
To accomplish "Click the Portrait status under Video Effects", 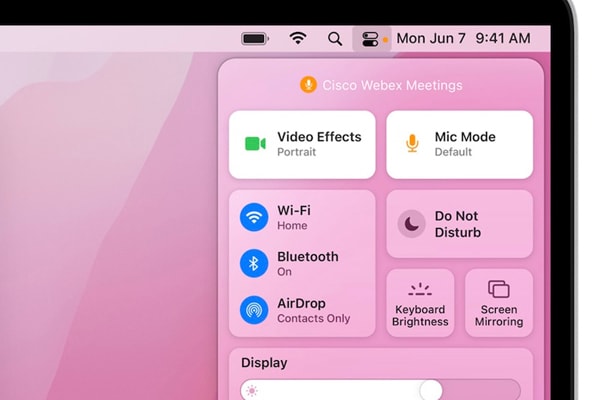I will coord(297,152).
